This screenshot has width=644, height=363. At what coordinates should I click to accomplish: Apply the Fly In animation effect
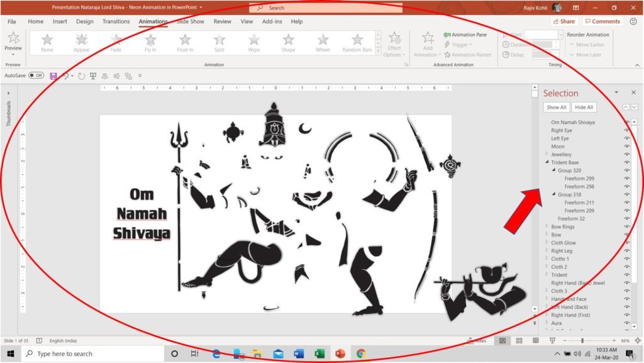point(150,43)
